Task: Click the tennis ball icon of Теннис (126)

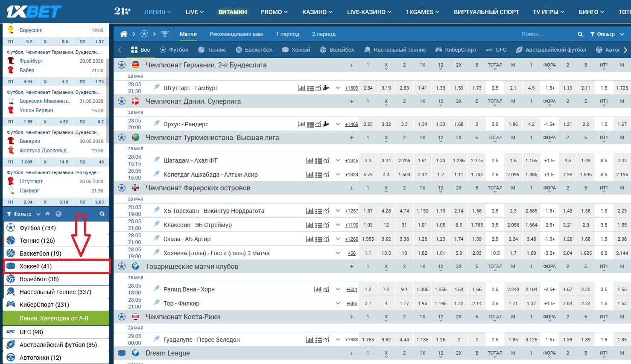Action: coord(11,240)
